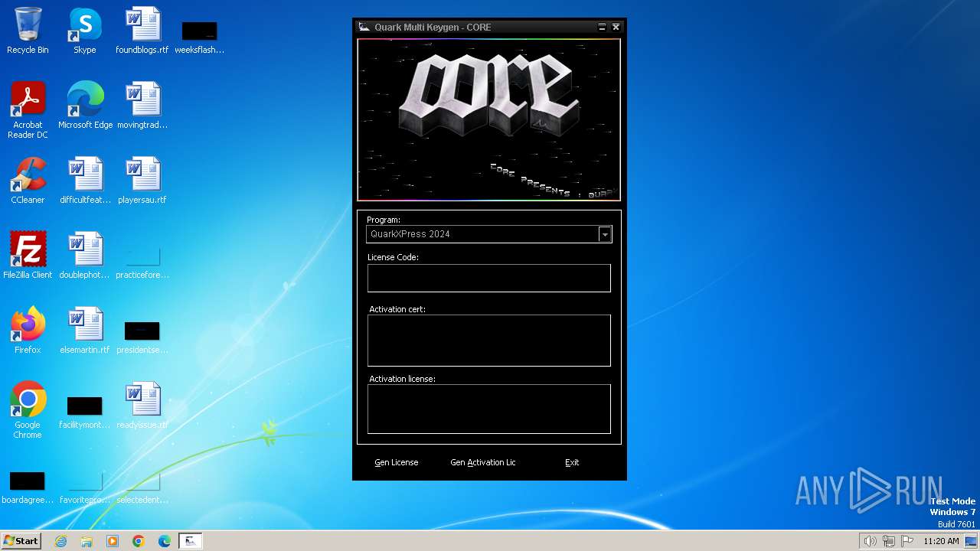Click the Gen License button
980x551 pixels.
click(397, 462)
